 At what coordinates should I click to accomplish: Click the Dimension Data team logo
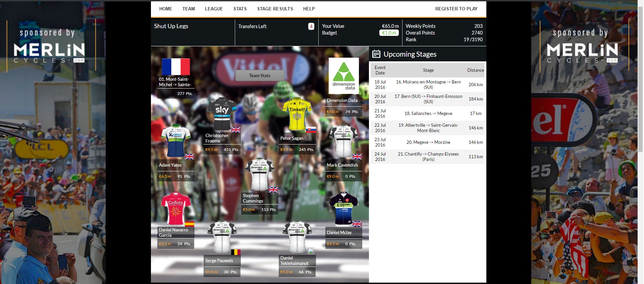coord(343,76)
